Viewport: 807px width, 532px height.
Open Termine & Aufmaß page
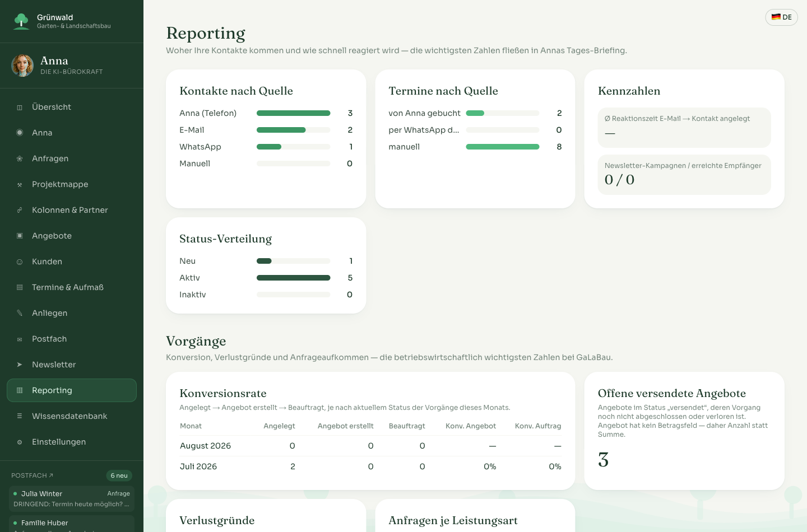click(72, 287)
